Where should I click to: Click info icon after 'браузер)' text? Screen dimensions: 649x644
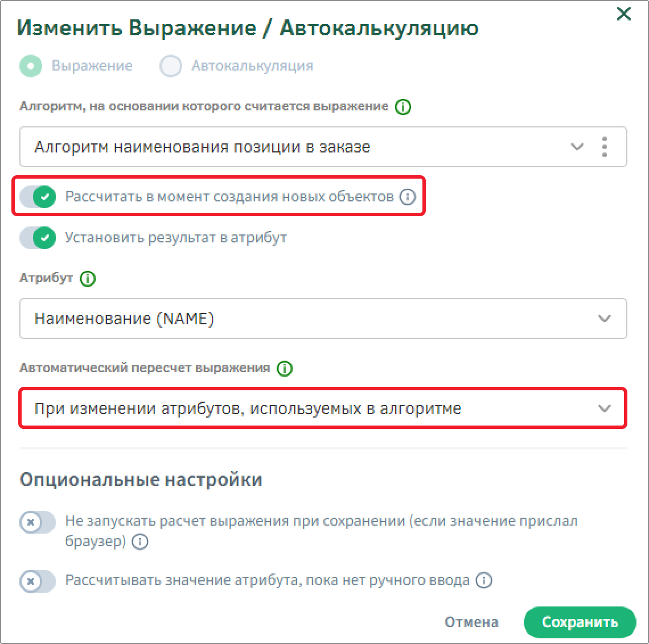click(140, 542)
